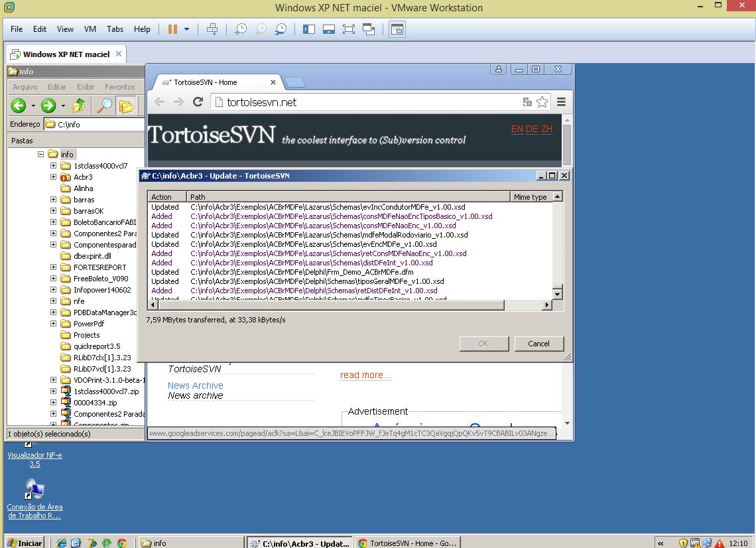Screen dimensions: 756x548
Task: Open a new Chrome tab
Action: (294, 82)
